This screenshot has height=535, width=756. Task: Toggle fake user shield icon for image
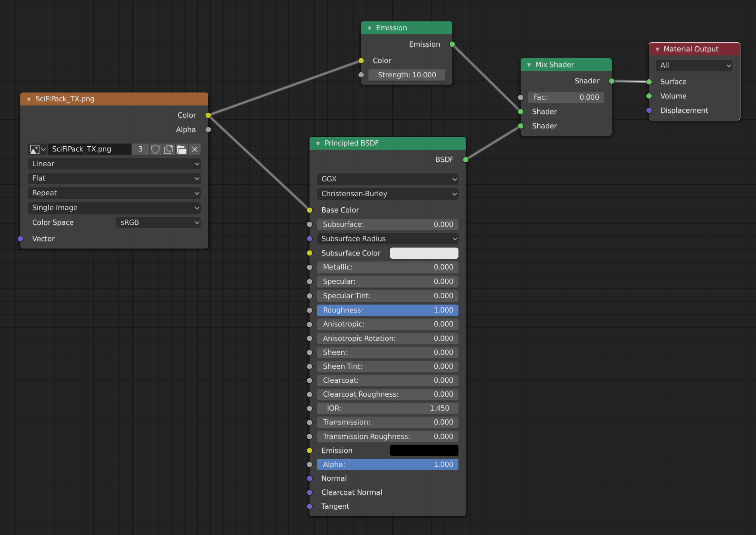pos(155,149)
